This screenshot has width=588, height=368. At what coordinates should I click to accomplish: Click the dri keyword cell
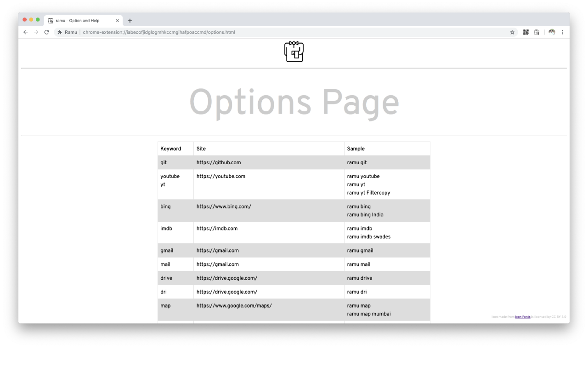coord(175,292)
